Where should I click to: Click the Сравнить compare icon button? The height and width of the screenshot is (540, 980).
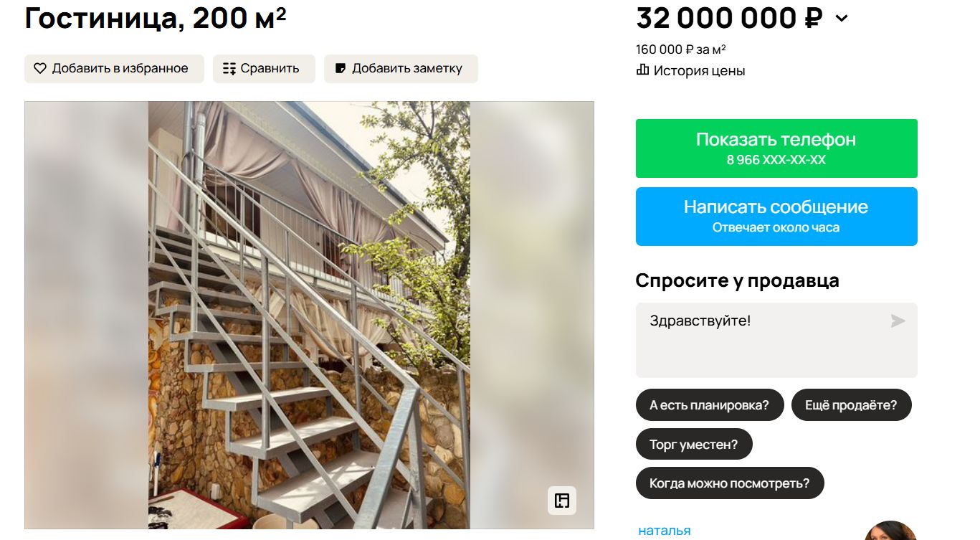pos(229,69)
